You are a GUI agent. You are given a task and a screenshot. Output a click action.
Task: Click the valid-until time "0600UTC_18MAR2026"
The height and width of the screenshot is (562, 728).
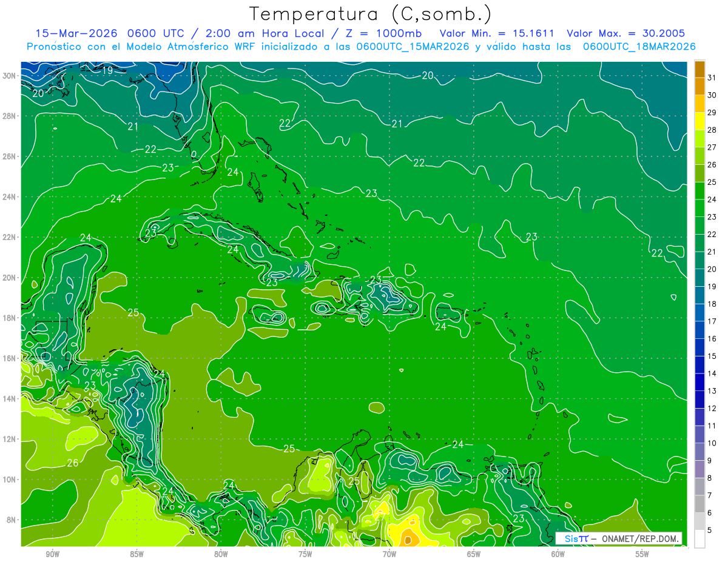[639, 47]
